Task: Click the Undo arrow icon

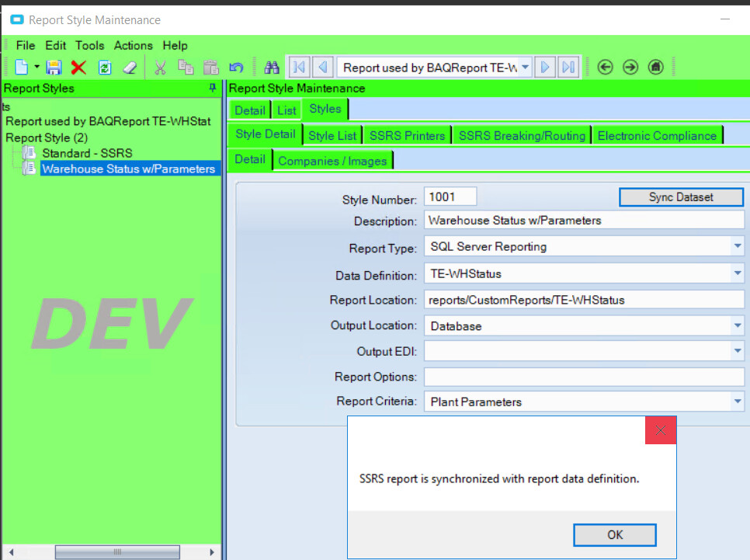Action: click(236, 68)
